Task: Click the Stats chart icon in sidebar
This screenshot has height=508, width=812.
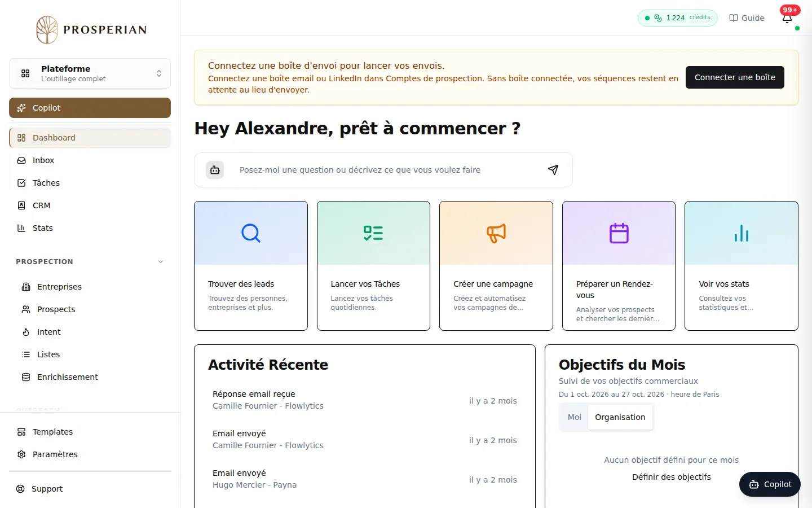Action: (21, 228)
